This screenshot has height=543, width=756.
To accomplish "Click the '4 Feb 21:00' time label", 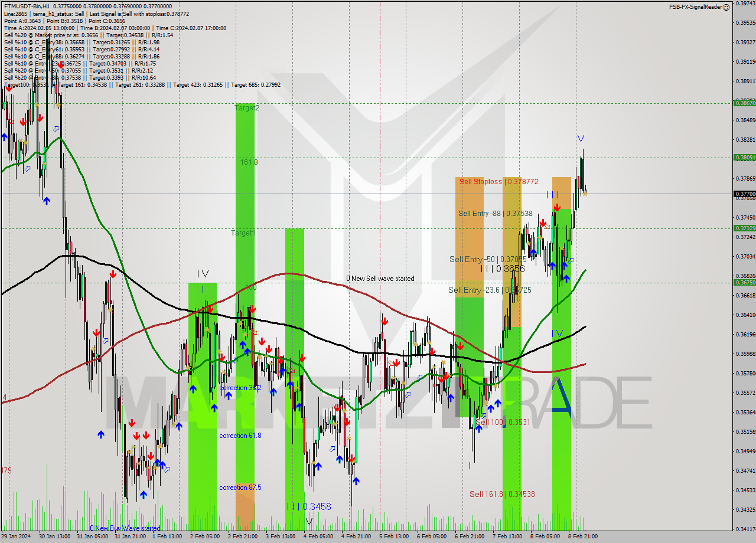I will coord(356,537).
